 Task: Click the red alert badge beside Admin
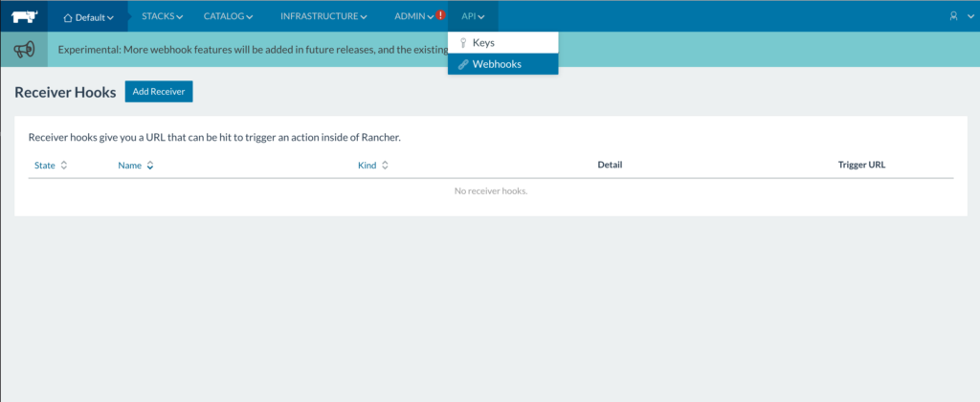click(440, 16)
